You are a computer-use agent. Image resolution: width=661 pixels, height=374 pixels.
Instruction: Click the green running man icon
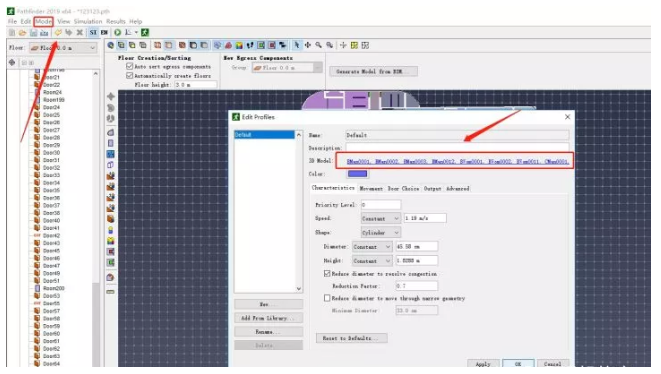(145, 32)
